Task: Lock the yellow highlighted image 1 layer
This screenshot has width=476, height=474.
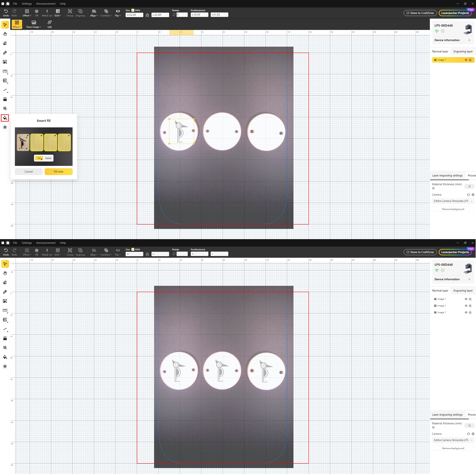Action: (470, 60)
